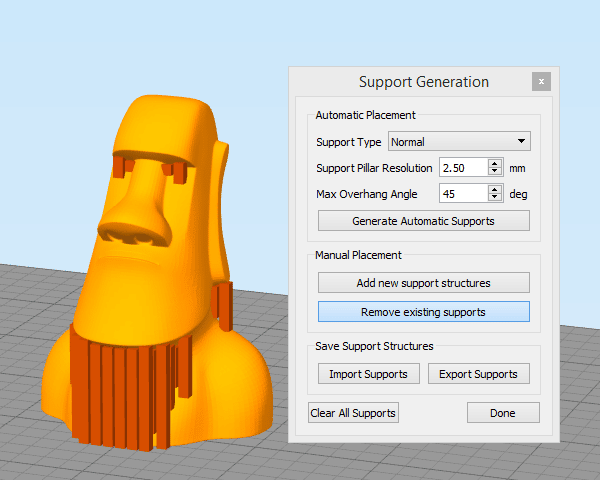Decrease Max Overhang Angle with down arrow
Viewport: 600px width, 480px height.
click(495, 198)
